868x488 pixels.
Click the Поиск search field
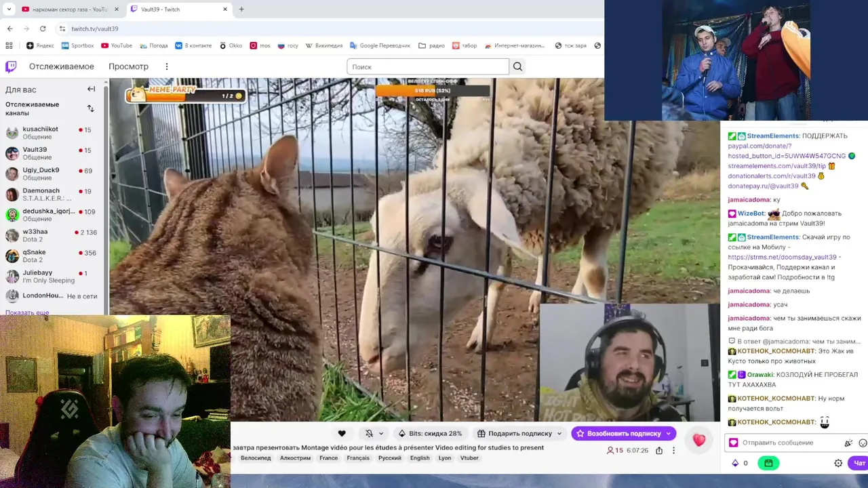click(428, 66)
